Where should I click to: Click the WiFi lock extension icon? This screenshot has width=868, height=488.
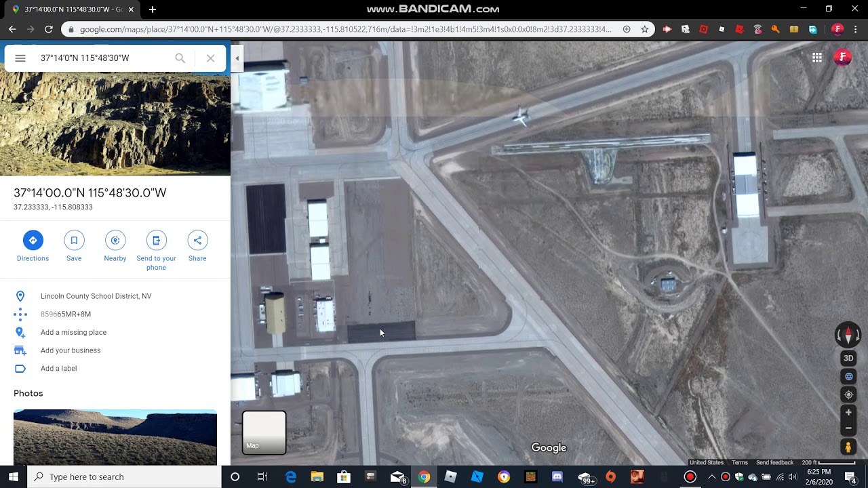pyautogui.click(x=757, y=29)
